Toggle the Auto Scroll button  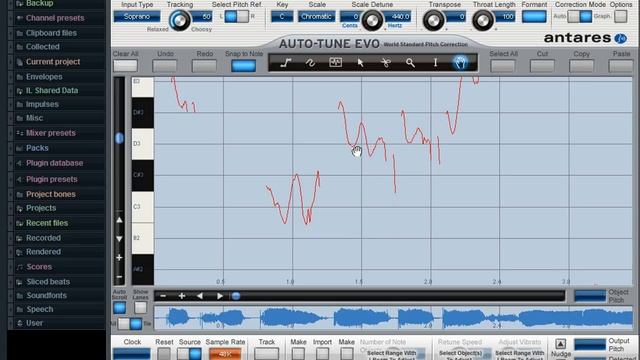tap(119, 308)
